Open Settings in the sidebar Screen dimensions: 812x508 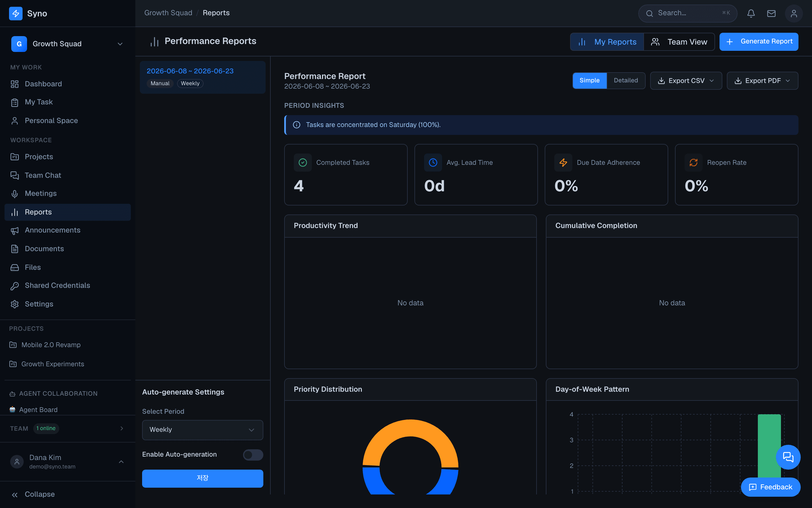[68, 304]
